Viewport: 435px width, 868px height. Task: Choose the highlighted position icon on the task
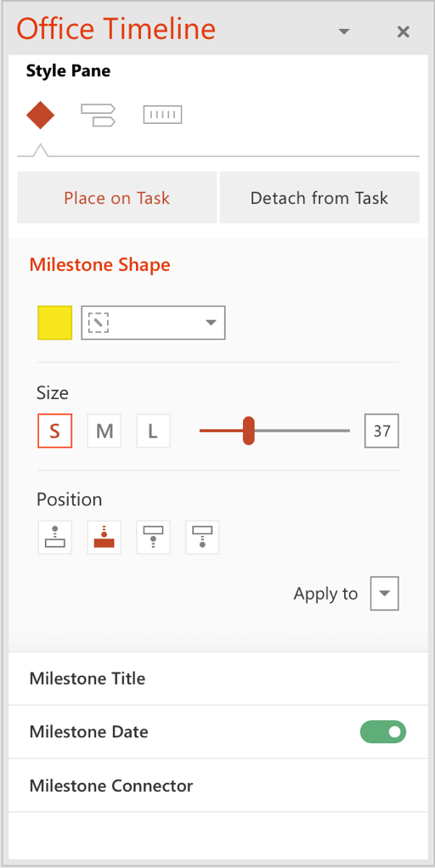pyautogui.click(x=104, y=537)
